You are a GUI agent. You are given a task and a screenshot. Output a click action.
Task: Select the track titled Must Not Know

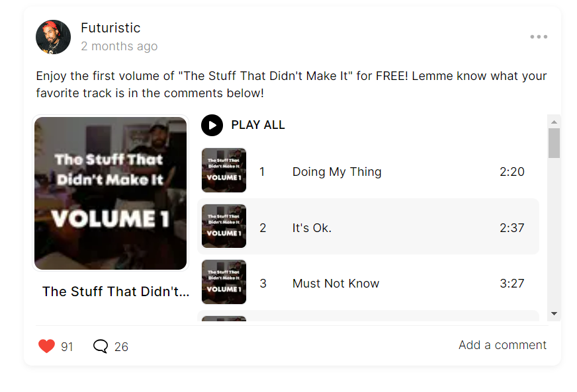(x=335, y=284)
